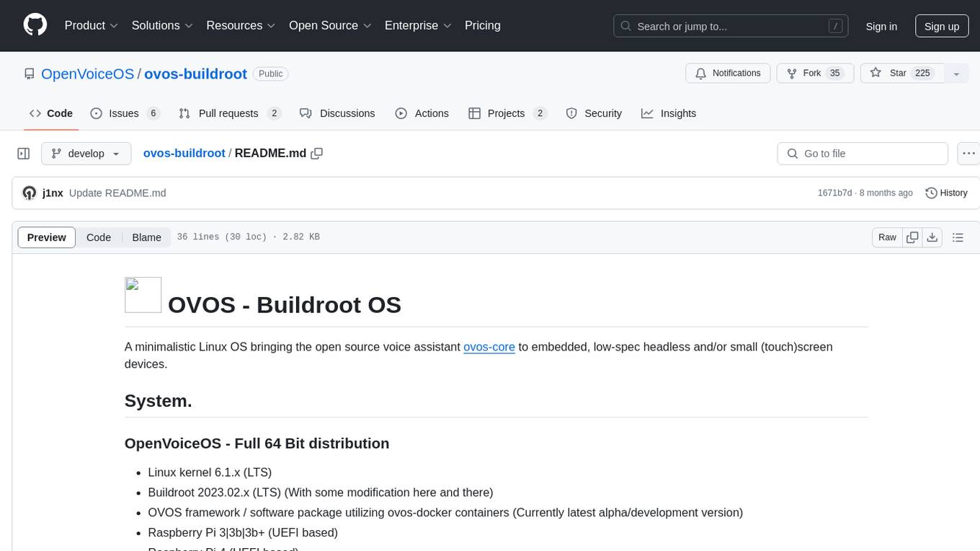
Task: Switch to the Insights tab
Action: pyautogui.click(x=669, y=113)
